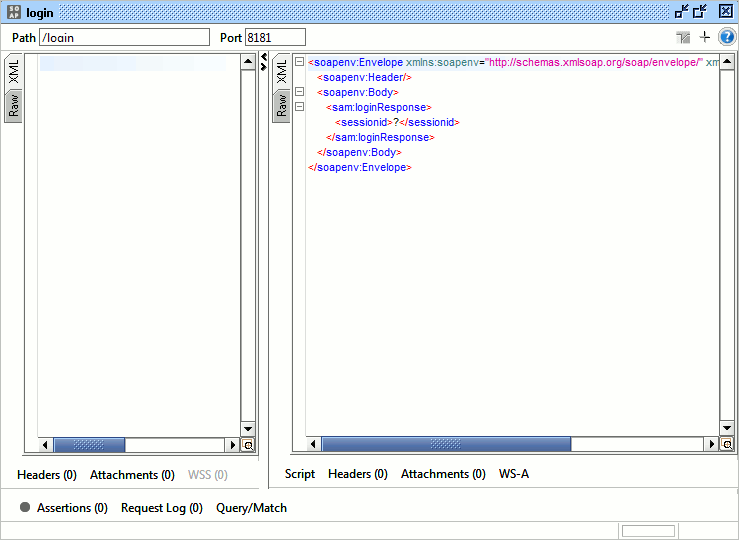Click the grayed tool icon beside plus

[x=683, y=37]
